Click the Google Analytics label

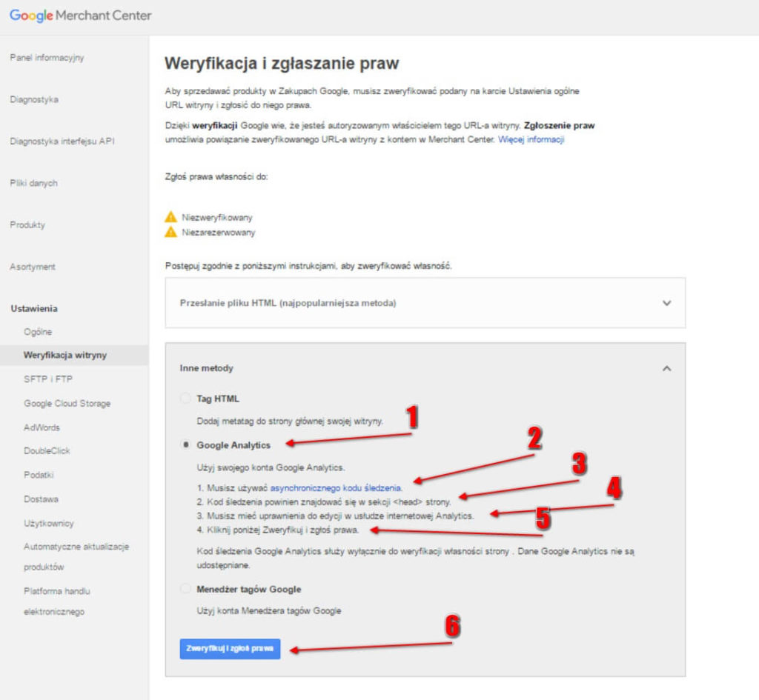[233, 445]
